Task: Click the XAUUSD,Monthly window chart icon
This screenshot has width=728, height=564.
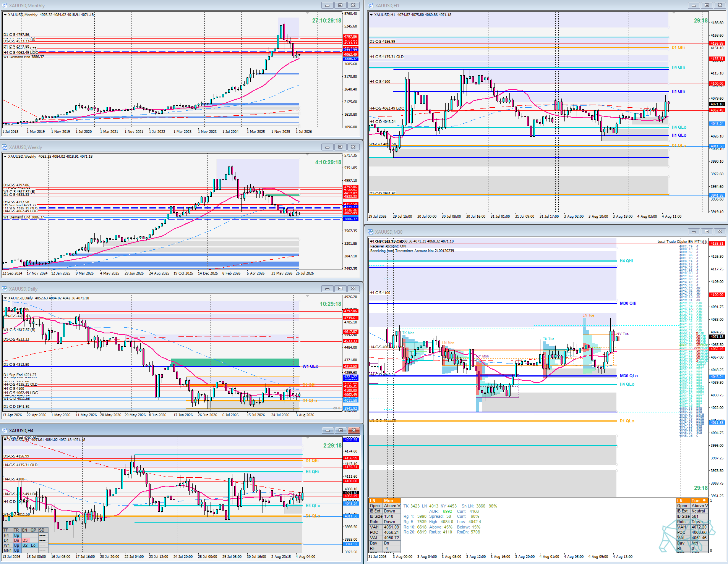Action: click(5, 5)
